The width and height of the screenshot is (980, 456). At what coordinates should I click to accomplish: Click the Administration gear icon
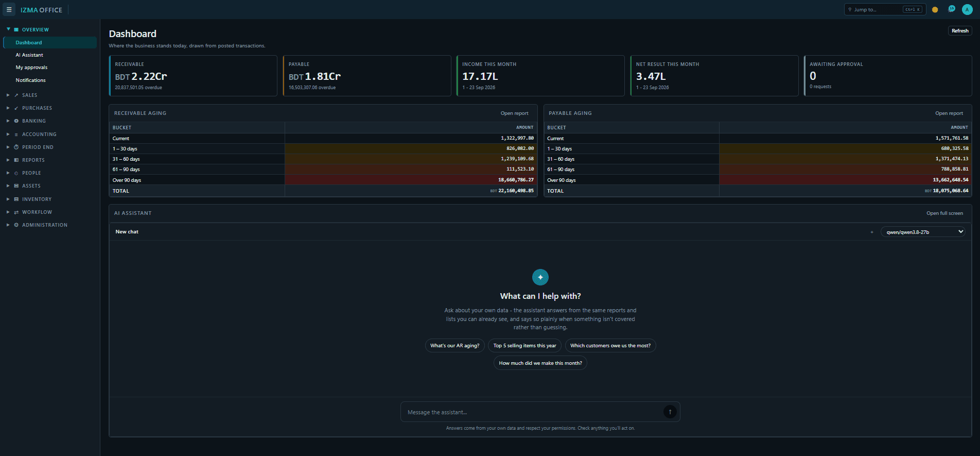point(16,225)
